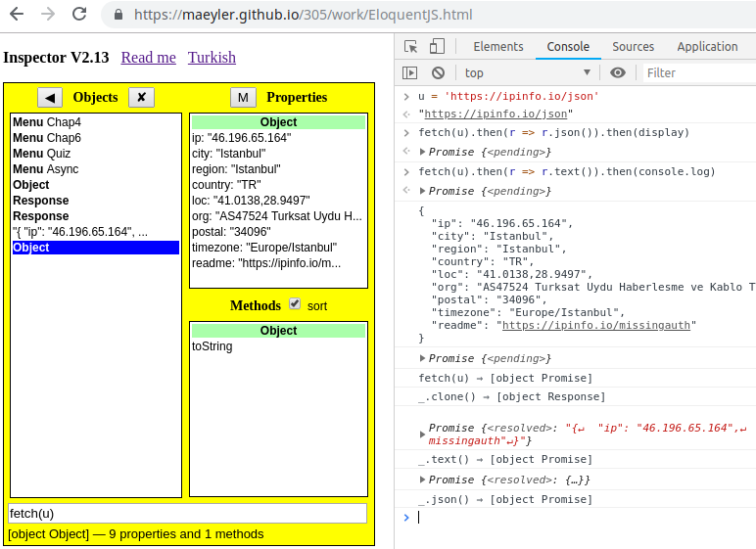Select the highlighted blue 'Object' item

95,248
